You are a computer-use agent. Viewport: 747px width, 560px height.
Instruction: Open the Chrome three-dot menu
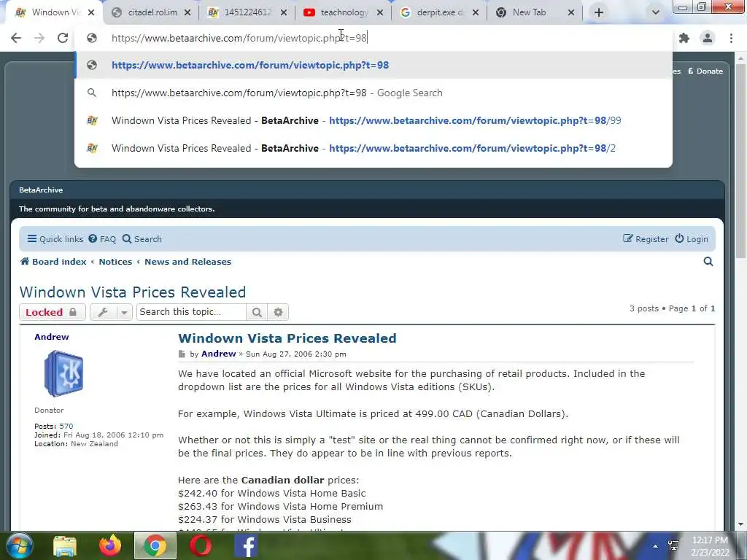[731, 38]
